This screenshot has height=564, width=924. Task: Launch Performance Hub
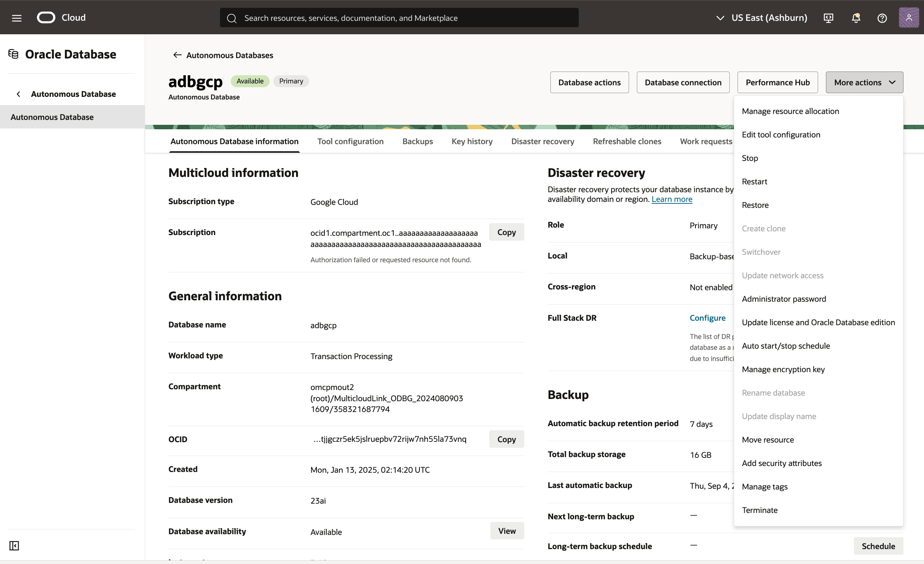point(777,82)
